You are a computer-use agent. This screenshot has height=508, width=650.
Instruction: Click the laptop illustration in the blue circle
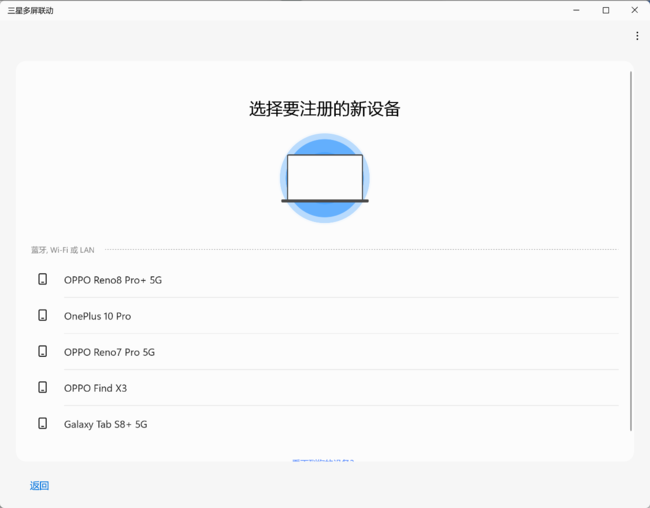(325, 178)
